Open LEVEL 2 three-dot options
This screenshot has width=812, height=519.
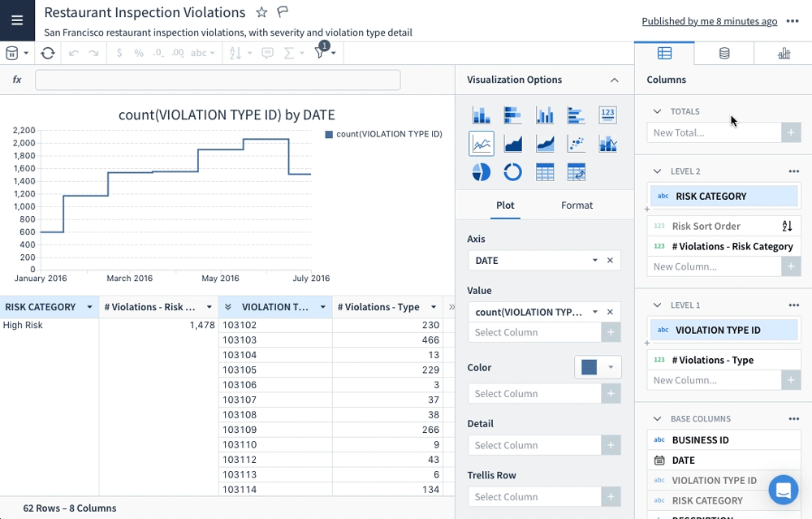(793, 171)
